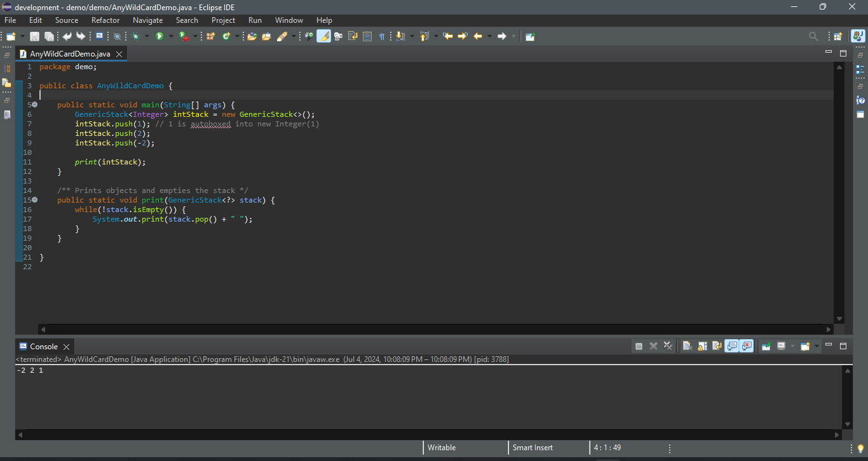
Task: Click the Open Perspective icon
Action: (838, 37)
